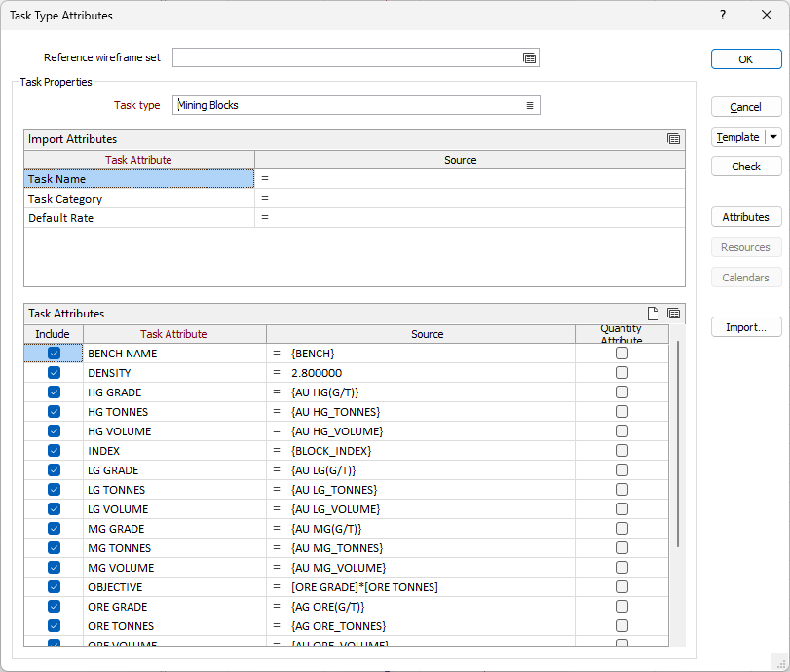Uncheck Include for LG TONNES
This screenshot has height=672, width=790.
coord(54,490)
